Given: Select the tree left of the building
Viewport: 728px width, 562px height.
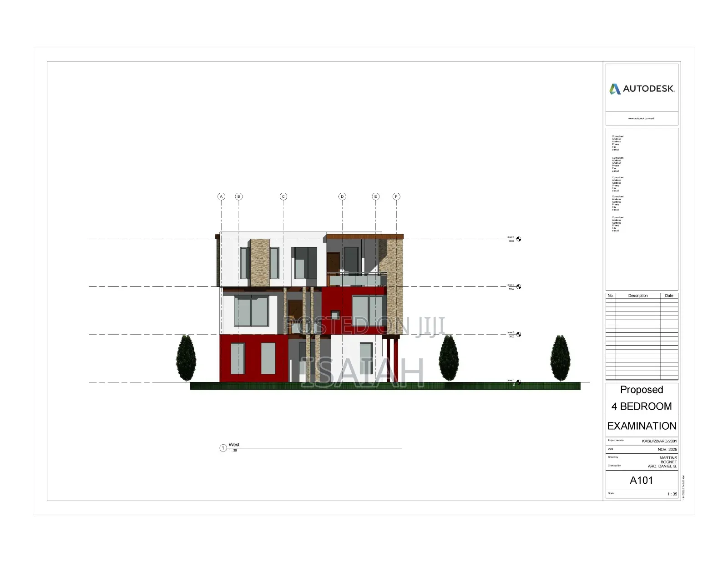Looking at the screenshot, I should point(186,358).
